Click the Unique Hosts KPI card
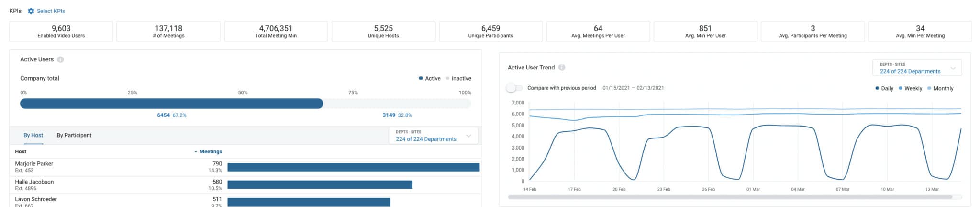This screenshot has width=980, height=207. pyautogui.click(x=383, y=32)
